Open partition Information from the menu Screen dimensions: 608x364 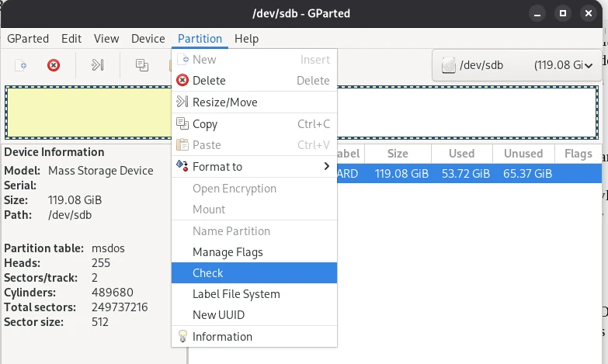pos(222,337)
